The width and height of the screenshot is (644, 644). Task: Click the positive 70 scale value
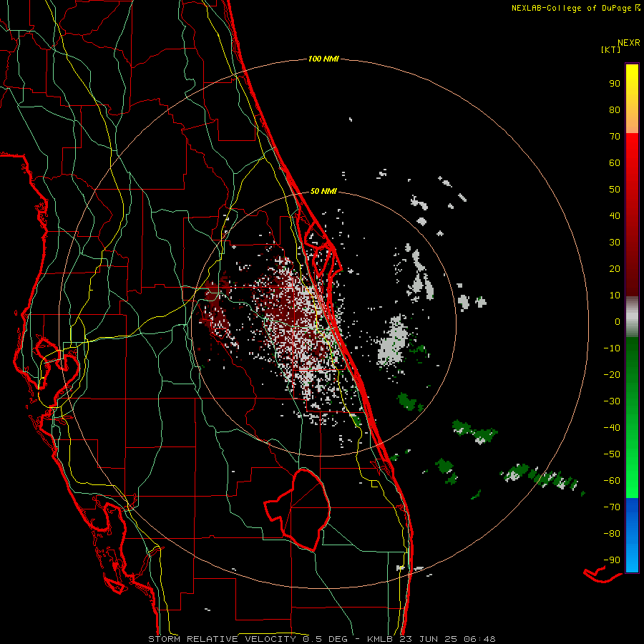(615, 137)
